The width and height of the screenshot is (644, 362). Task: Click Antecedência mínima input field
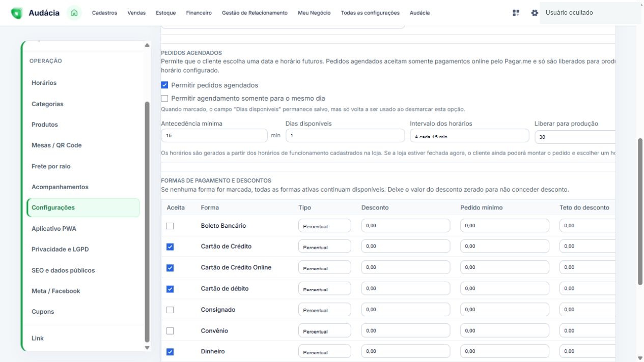point(214,136)
